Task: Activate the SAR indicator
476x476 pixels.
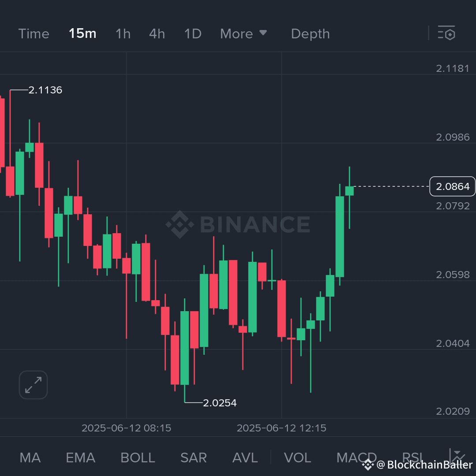Action: 193,457
